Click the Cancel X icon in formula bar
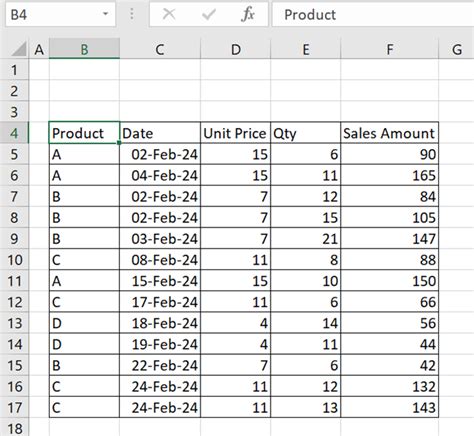474x436 pixels. [169, 14]
